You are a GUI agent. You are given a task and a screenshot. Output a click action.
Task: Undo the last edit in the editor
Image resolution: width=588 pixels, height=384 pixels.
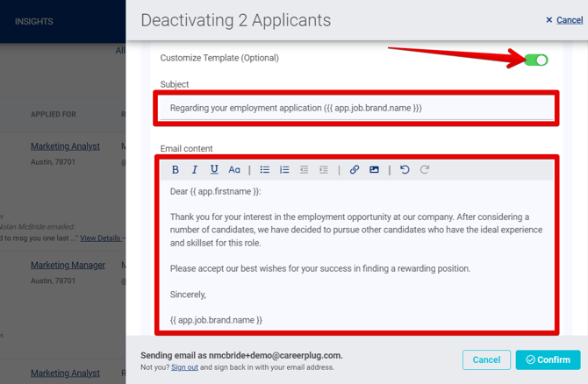click(x=405, y=170)
